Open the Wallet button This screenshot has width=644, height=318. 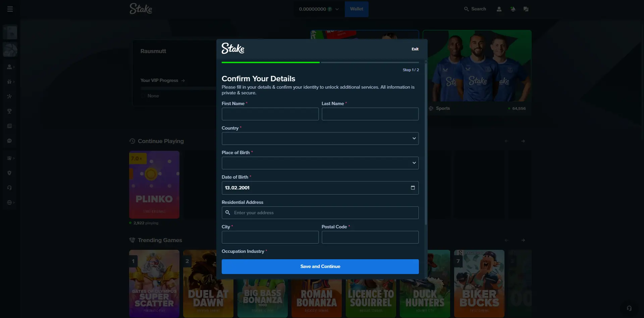pyautogui.click(x=357, y=9)
